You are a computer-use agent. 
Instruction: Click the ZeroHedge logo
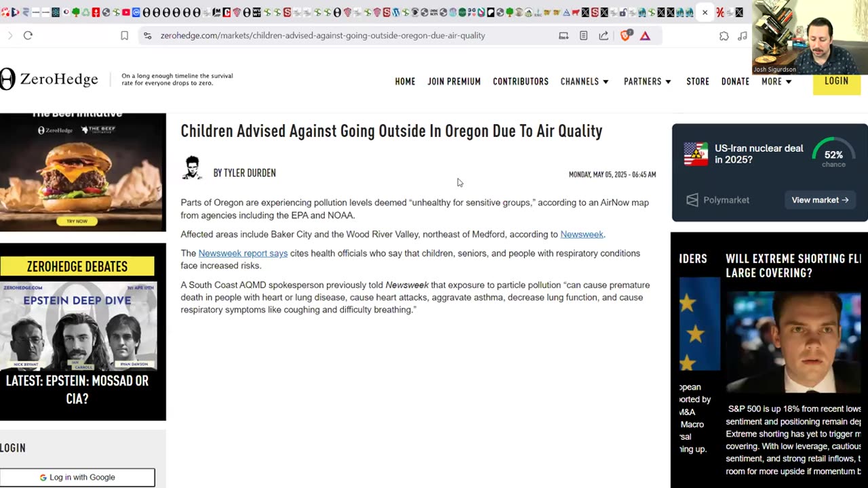[x=50, y=79]
